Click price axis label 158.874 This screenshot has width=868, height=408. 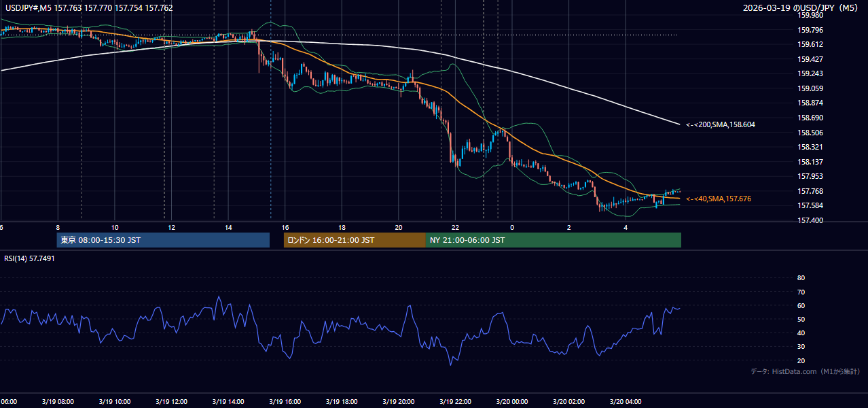[x=810, y=103]
